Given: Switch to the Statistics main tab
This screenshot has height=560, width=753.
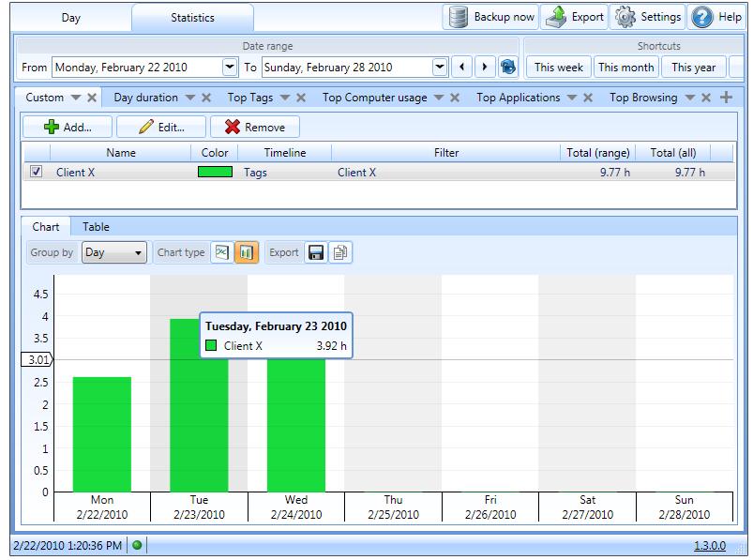Looking at the screenshot, I should 192,18.
